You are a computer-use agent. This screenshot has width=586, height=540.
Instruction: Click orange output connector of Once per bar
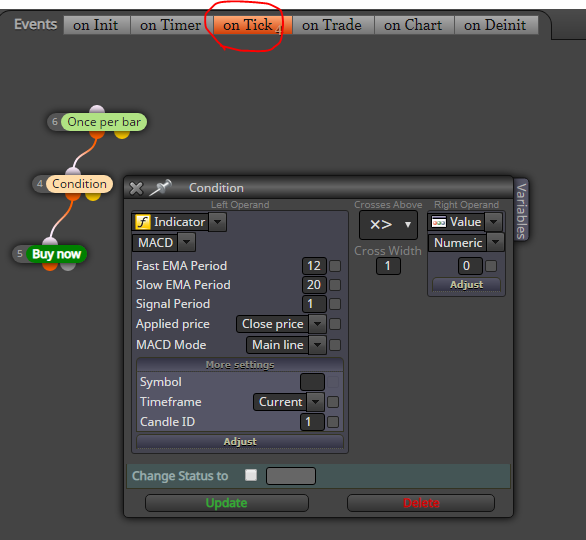pyautogui.click(x=96, y=135)
